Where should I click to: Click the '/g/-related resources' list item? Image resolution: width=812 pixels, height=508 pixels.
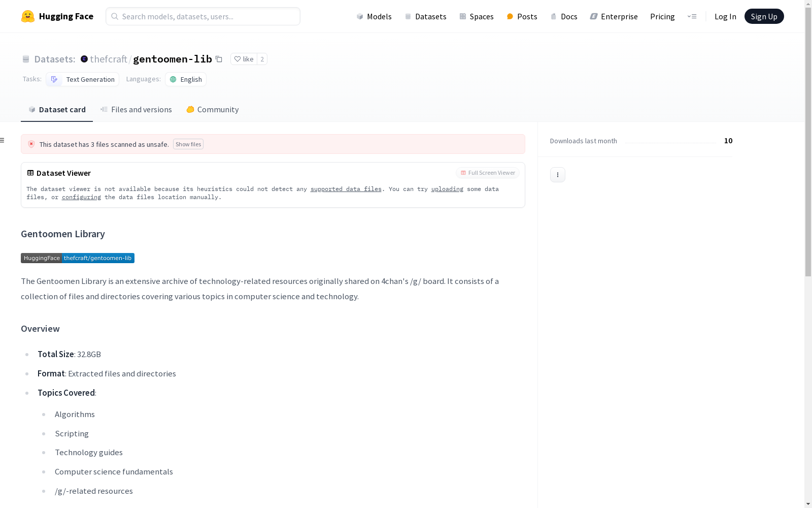pos(94,491)
